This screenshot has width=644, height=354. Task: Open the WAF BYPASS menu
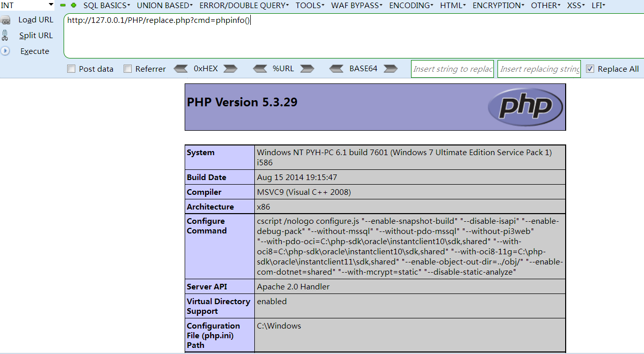[x=357, y=5]
